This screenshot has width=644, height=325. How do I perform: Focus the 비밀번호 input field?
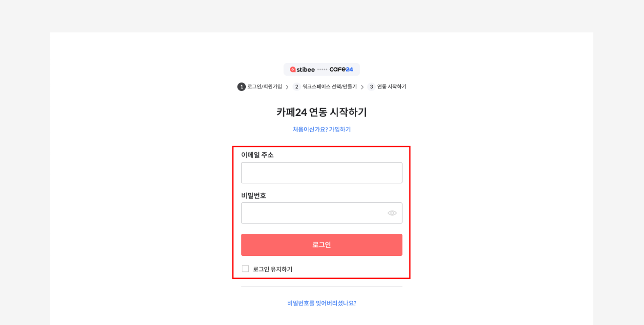[322, 213]
